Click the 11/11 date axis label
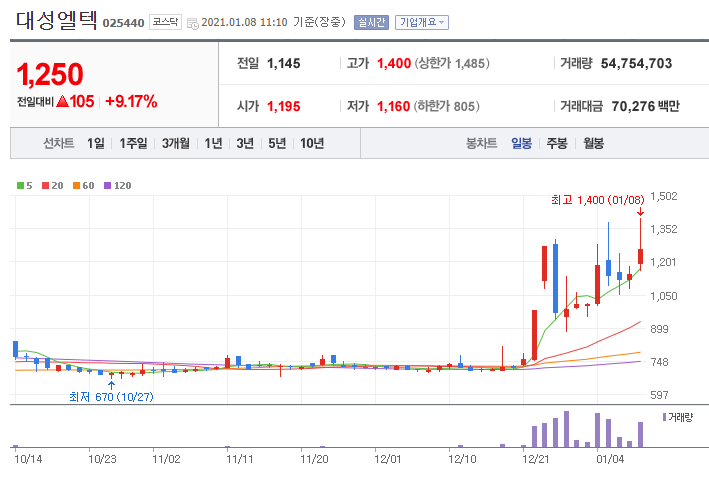The image size is (709, 484). [240, 459]
